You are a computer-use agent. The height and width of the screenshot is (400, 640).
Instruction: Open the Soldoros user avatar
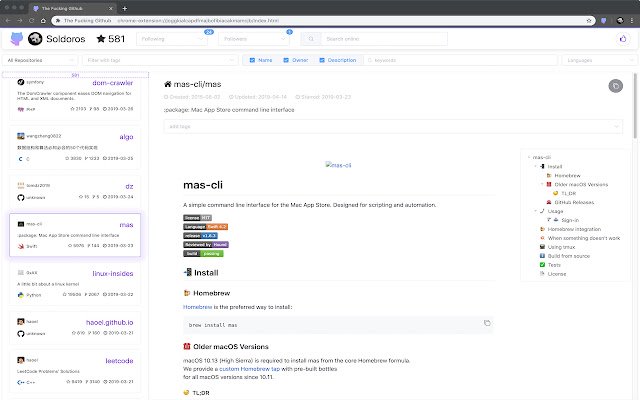pyautogui.click(x=35, y=39)
